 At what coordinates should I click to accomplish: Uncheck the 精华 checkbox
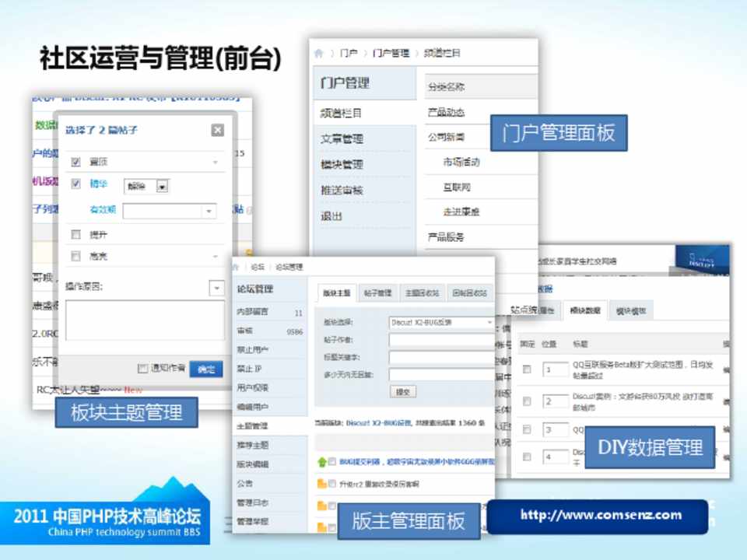75,184
